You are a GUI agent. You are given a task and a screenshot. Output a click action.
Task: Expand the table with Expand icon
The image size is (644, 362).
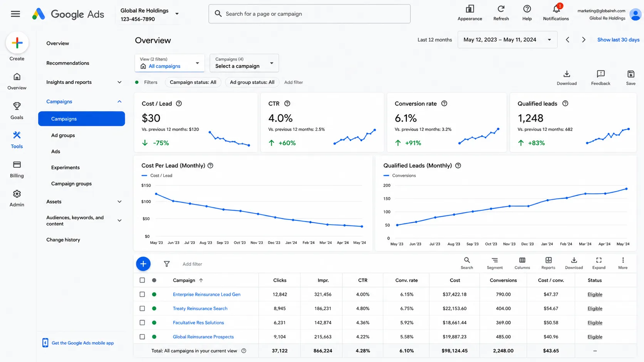[x=599, y=260]
